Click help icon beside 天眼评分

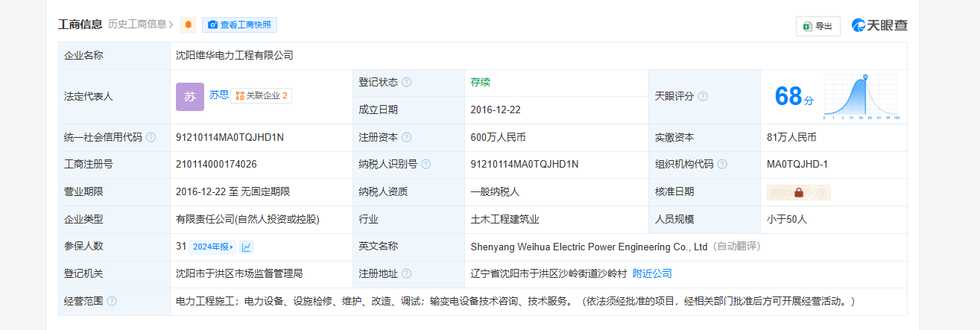pos(703,97)
